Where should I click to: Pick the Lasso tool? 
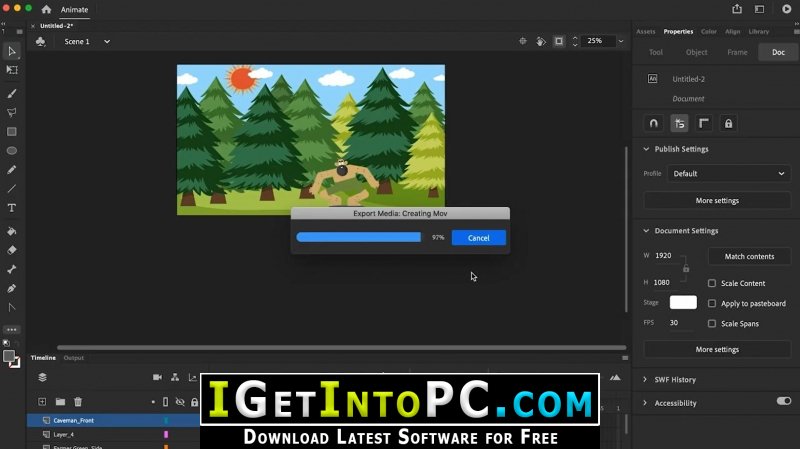[x=12, y=112]
